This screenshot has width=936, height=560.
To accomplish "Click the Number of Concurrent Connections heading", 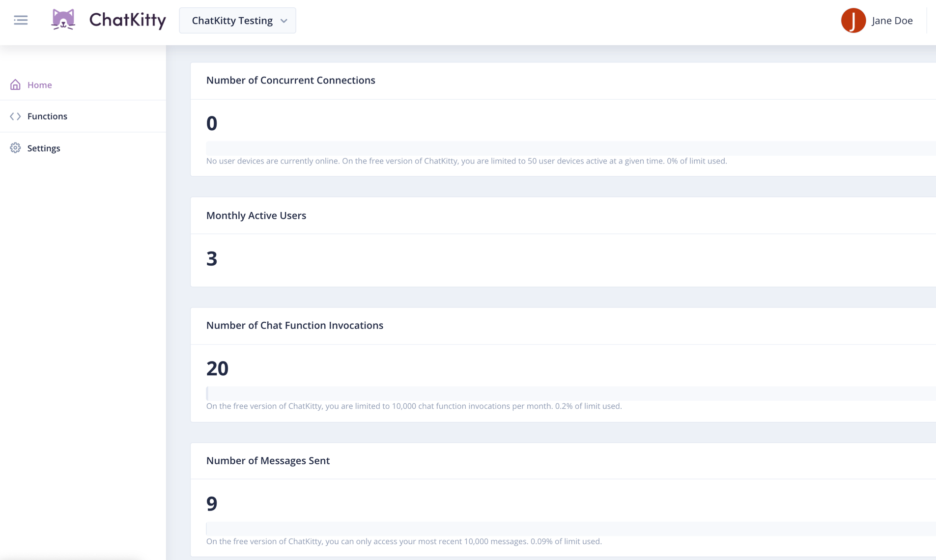I will pos(290,80).
